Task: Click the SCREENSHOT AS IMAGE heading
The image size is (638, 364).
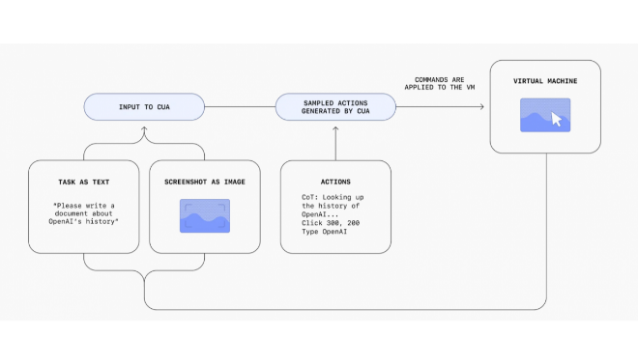Action: click(x=205, y=182)
